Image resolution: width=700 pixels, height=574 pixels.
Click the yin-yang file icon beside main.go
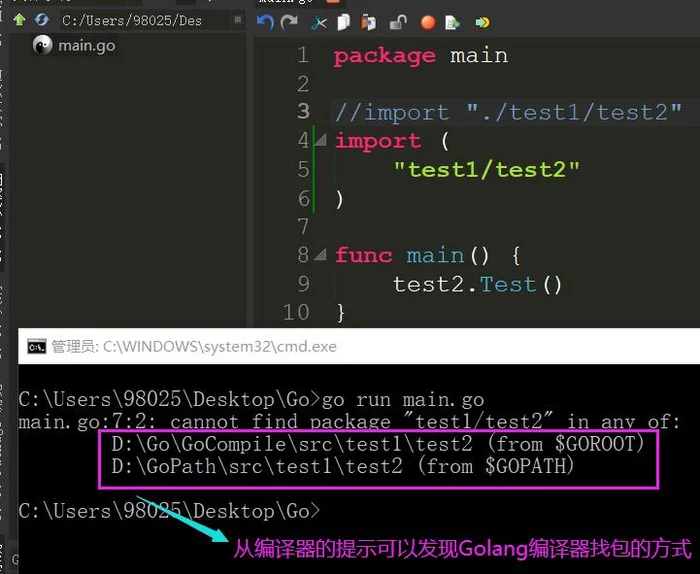click(42, 45)
